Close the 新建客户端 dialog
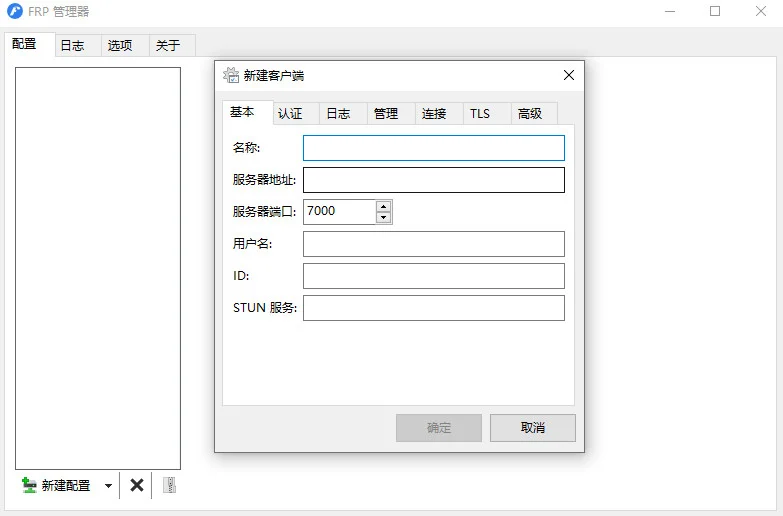This screenshot has height=516, width=783. [569, 75]
